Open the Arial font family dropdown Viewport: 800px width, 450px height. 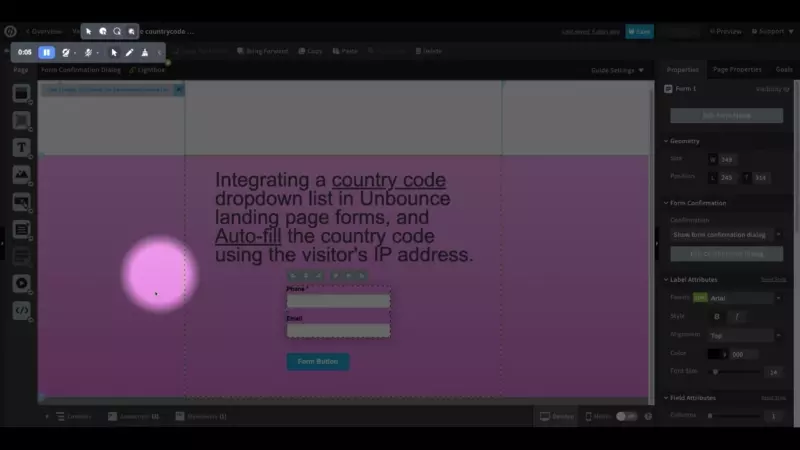tap(745, 298)
